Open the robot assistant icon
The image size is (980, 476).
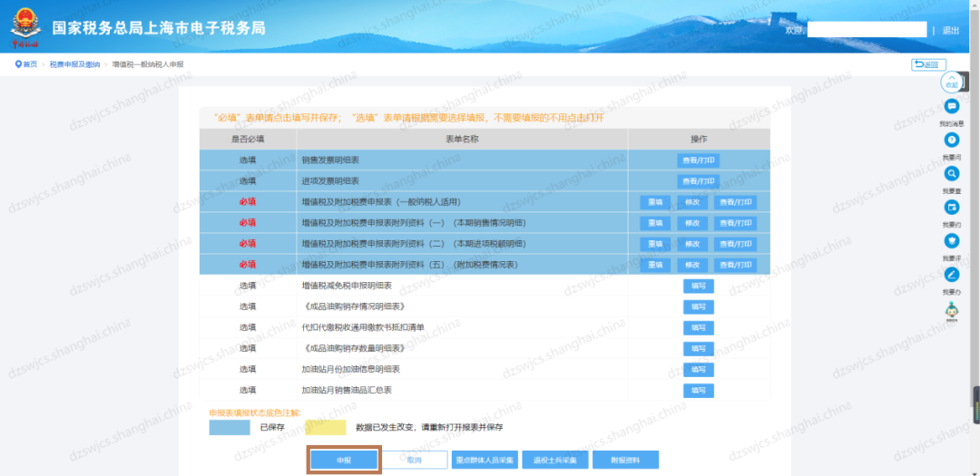pos(951,310)
